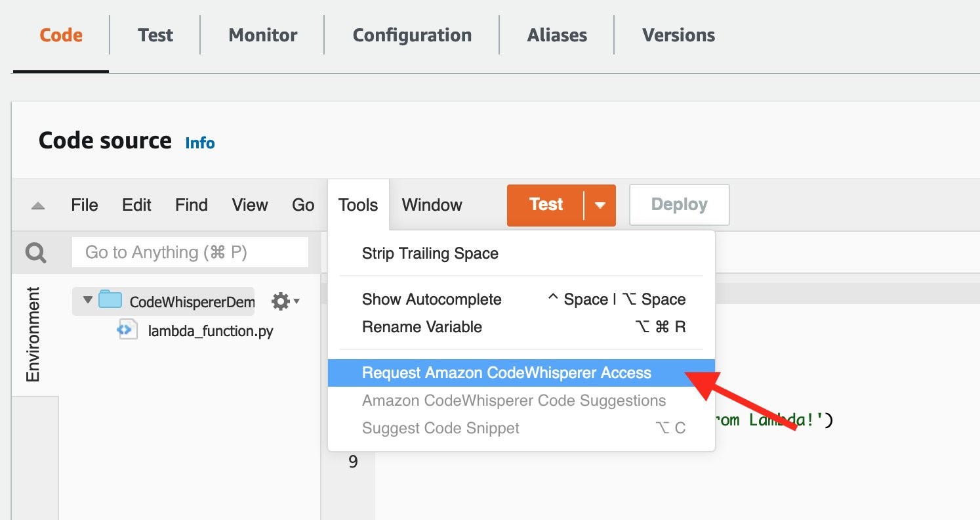Open the Info link beside Code source

[x=200, y=142]
